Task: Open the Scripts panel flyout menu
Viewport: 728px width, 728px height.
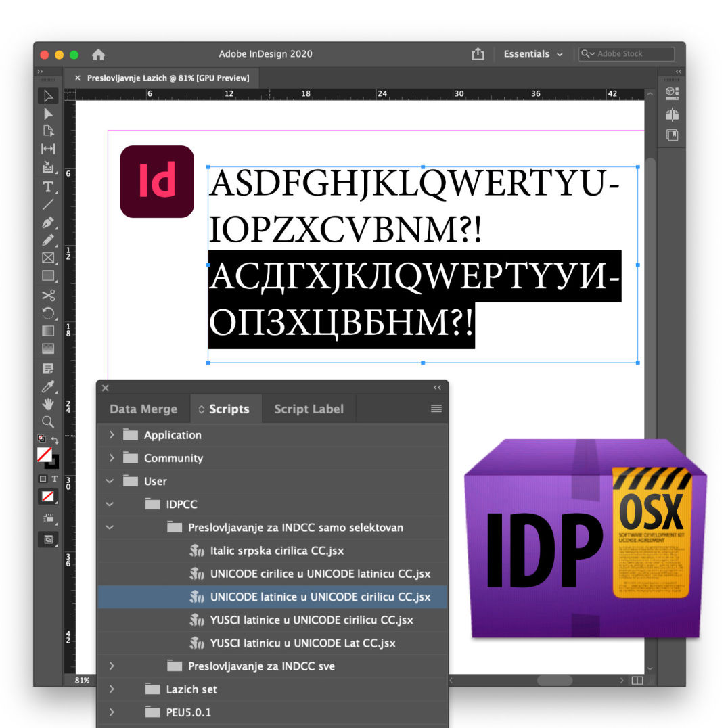Action: [436, 409]
